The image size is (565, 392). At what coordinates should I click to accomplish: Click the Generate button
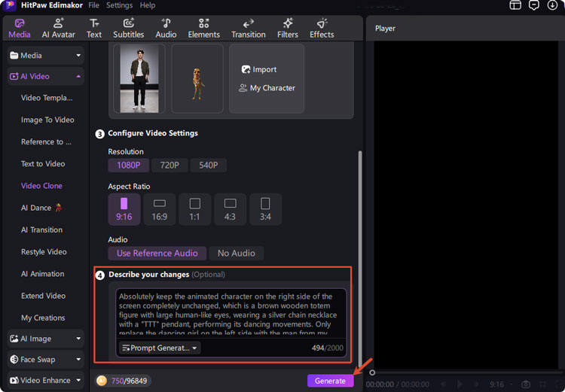pos(330,381)
